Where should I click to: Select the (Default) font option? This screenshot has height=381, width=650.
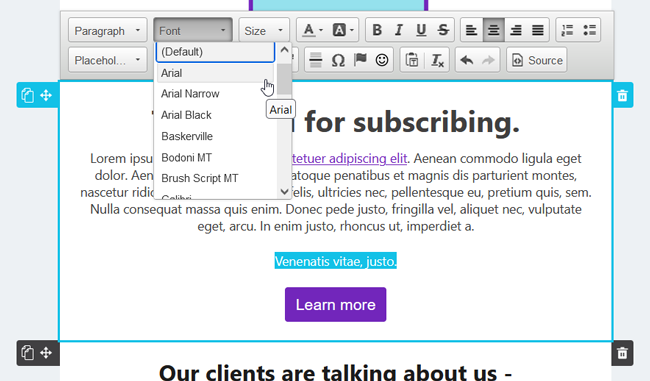(215, 52)
